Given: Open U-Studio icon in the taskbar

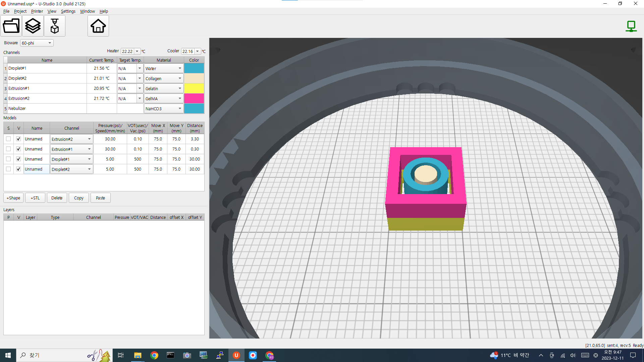Looking at the screenshot, I should tap(236, 355).
